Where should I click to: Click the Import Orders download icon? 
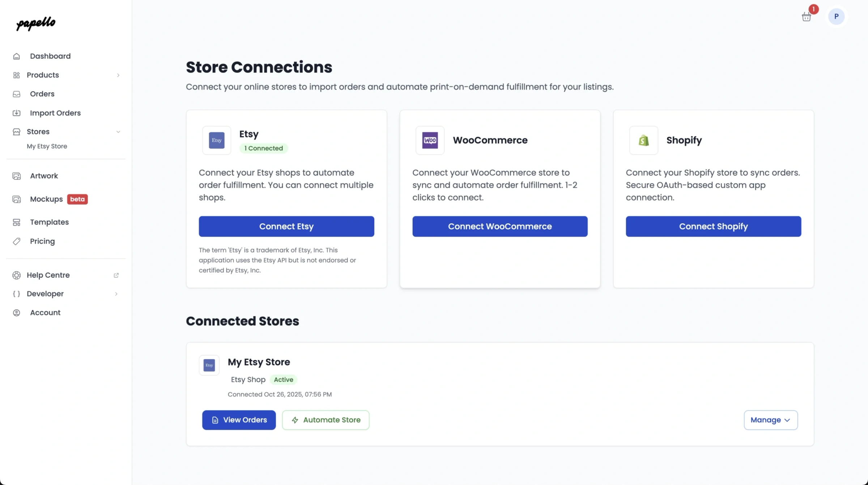point(17,113)
